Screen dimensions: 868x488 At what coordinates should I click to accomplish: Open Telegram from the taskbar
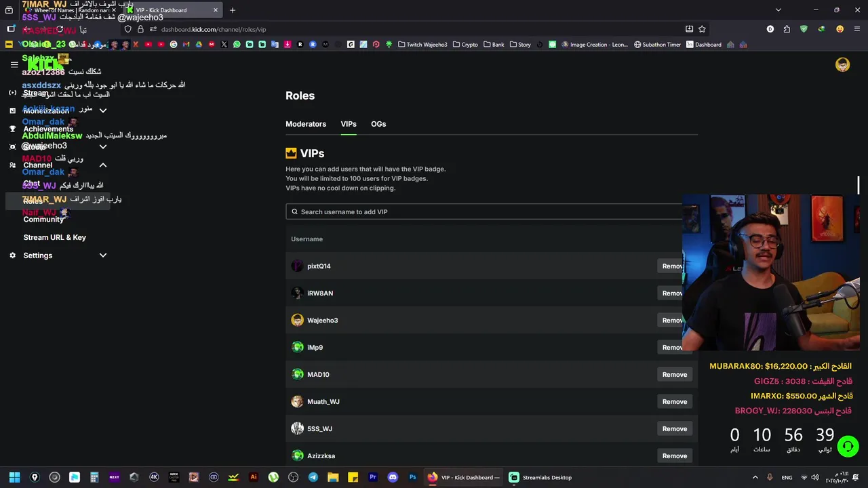[313, 477]
